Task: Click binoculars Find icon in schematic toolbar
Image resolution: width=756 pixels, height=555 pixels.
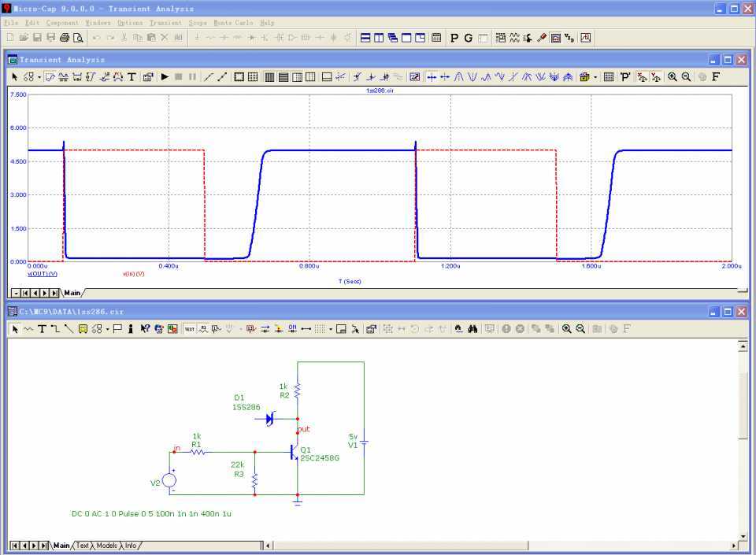Action: tap(472, 328)
